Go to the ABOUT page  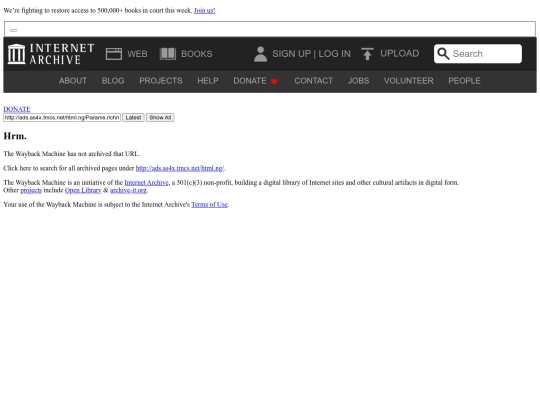(73, 81)
